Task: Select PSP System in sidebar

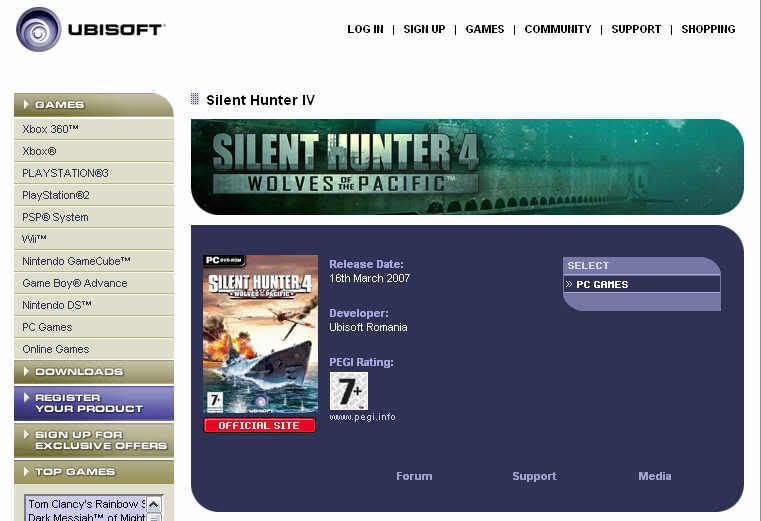Action: pos(94,217)
